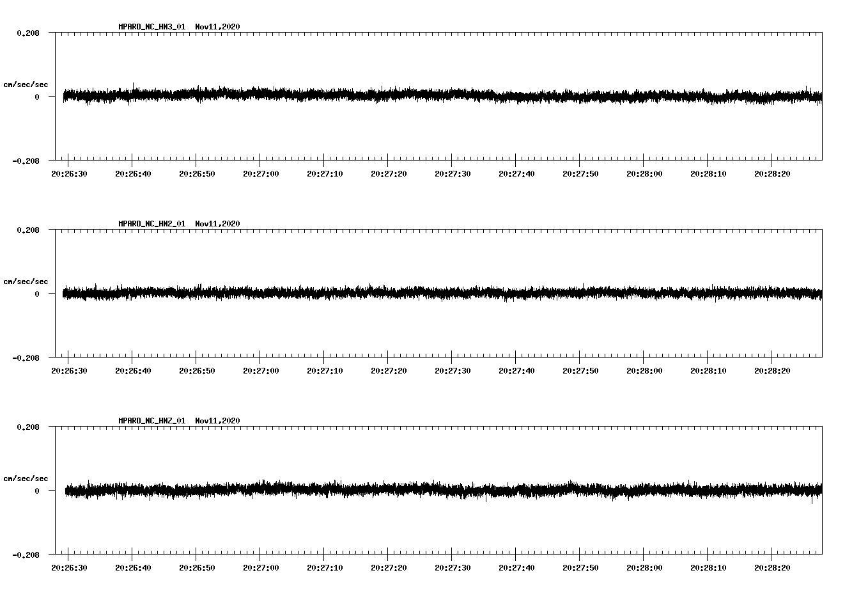Click the start of the HN2 waveform trace

coord(64,294)
